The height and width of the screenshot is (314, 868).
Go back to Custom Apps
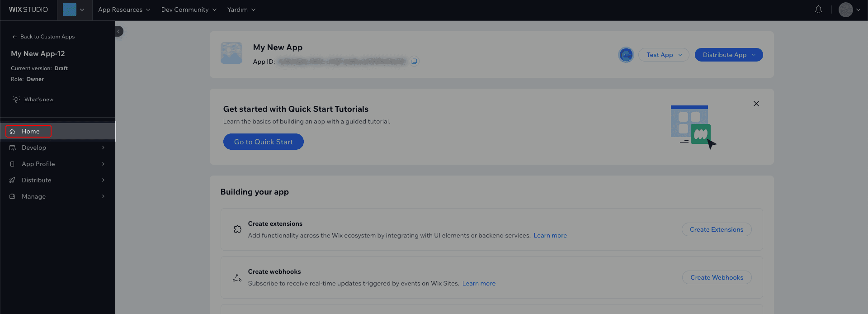click(x=43, y=37)
